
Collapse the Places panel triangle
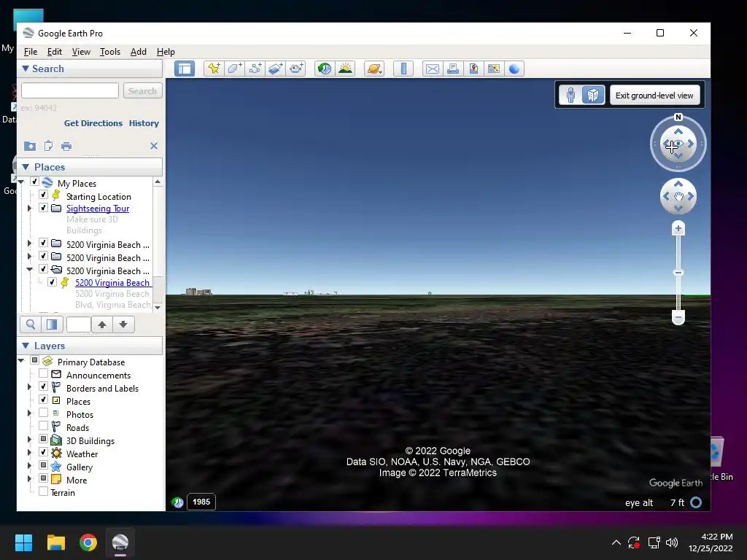[x=26, y=167]
